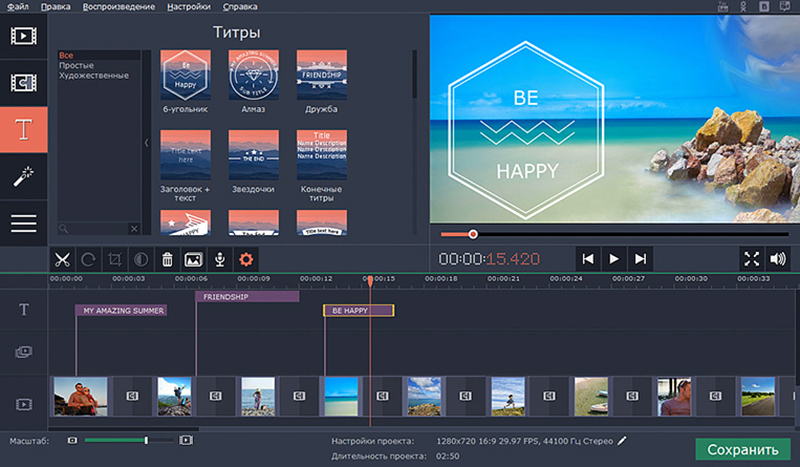Open the hamburger more-tools menu
The image size is (800, 467).
(23, 223)
